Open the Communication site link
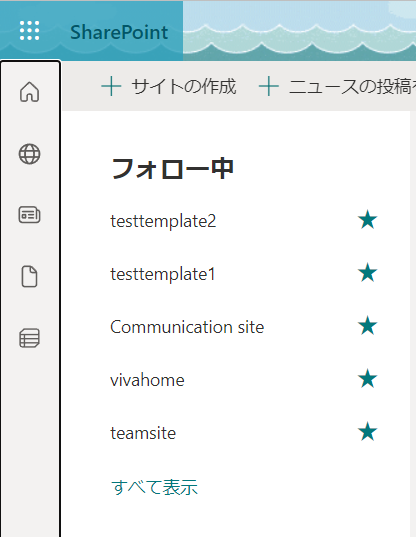Image resolution: width=416 pixels, height=537 pixels. click(187, 327)
